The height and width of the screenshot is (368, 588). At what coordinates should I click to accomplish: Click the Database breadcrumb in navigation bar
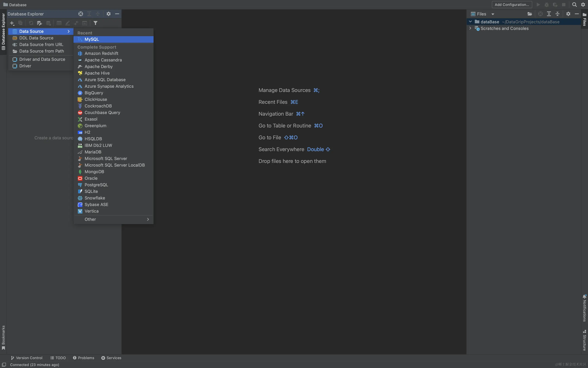(15, 5)
